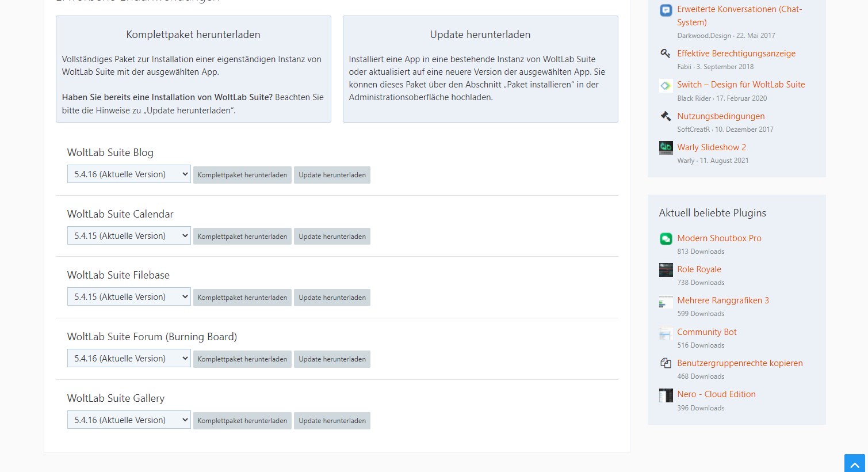The height and width of the screenshot is (472, 868).
Task: Click the Modern Shoutbox Pro green icon
Action: pyautogui.click(x=666, y=239)
